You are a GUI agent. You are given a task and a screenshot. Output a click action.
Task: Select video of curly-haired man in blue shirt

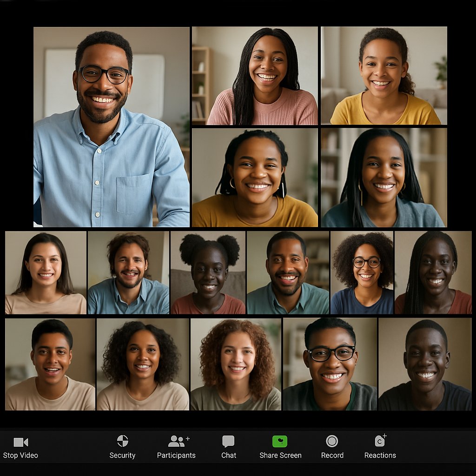pyautogui.click(x=128, y=272)
